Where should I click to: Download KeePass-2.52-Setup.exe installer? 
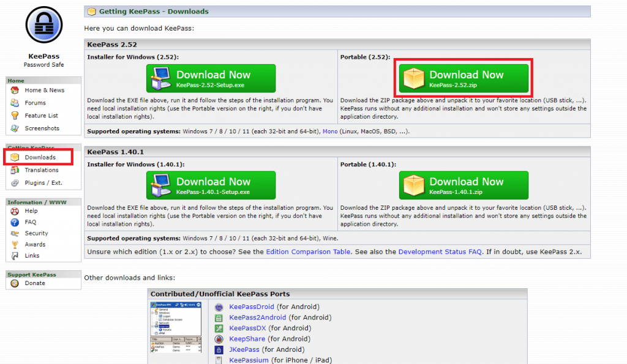tap(211, 78)
